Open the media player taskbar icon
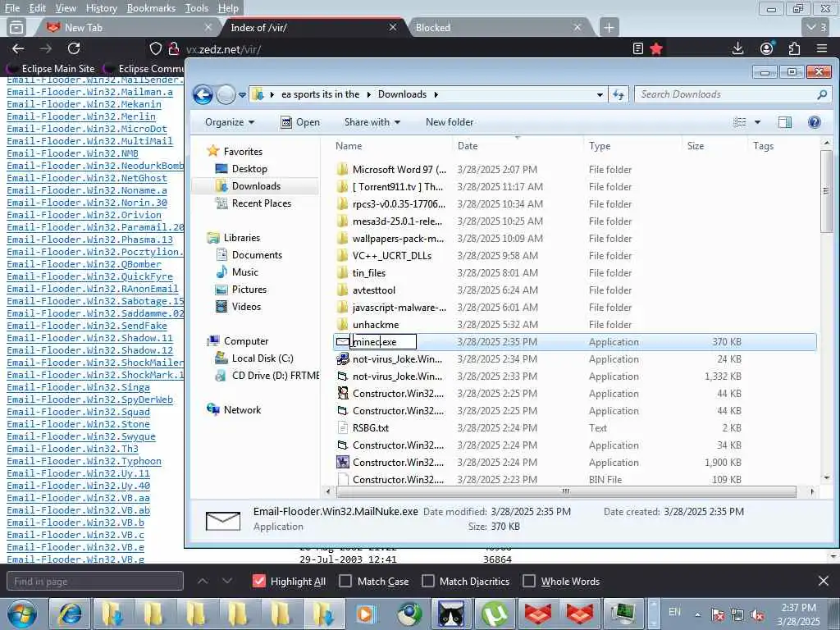 coord(366,614)
